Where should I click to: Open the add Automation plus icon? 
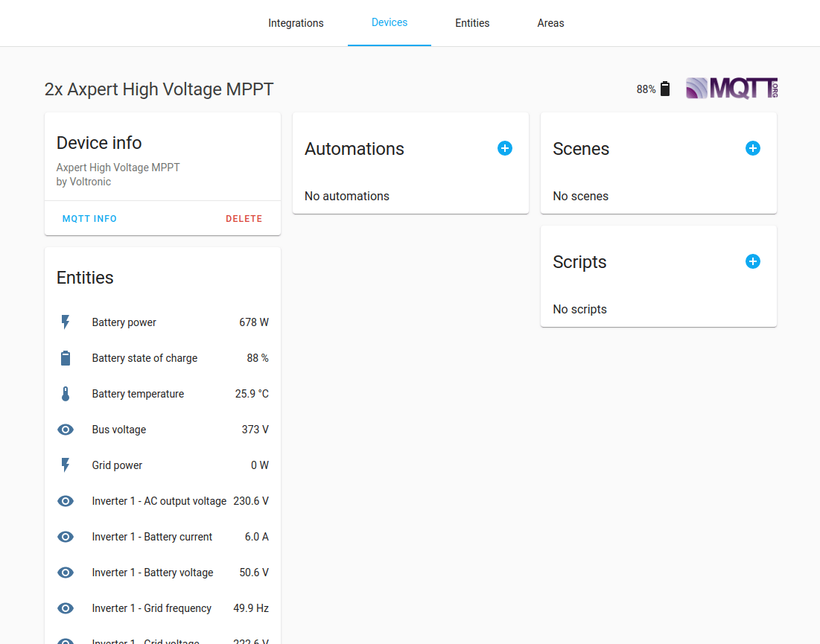(x=504, y=148)
